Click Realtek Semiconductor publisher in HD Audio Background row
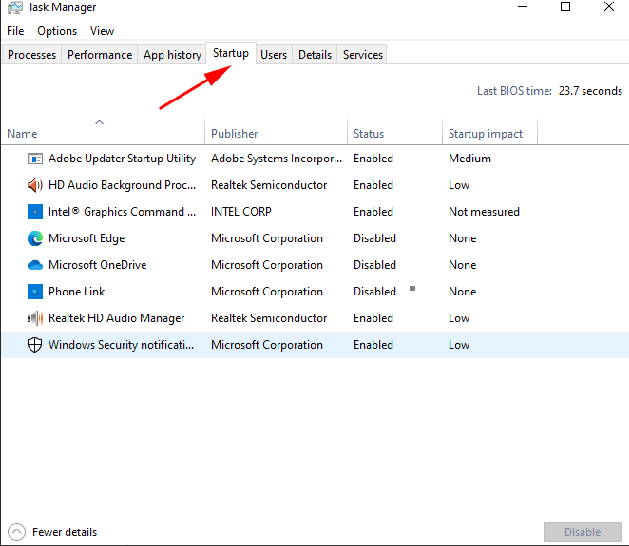 pos(269,185)
